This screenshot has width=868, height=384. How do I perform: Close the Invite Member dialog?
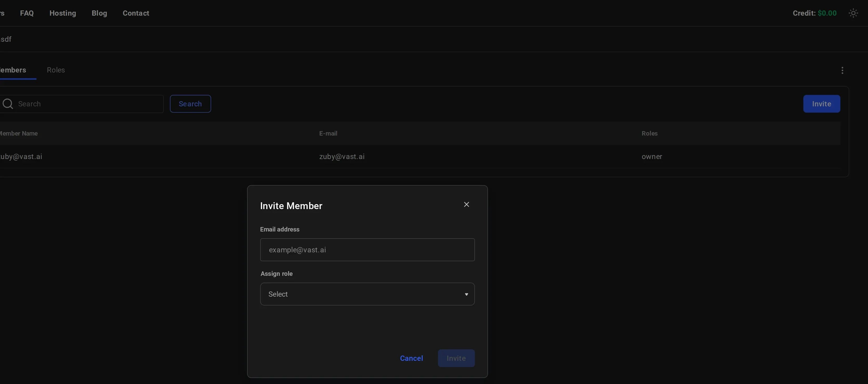pyautogui.click(x=466, y=205)
